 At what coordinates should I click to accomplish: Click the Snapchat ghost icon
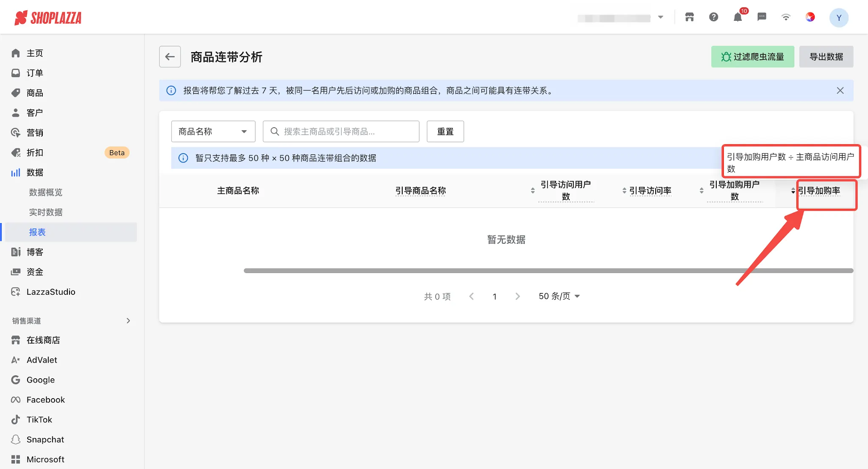tap(16, 440)
